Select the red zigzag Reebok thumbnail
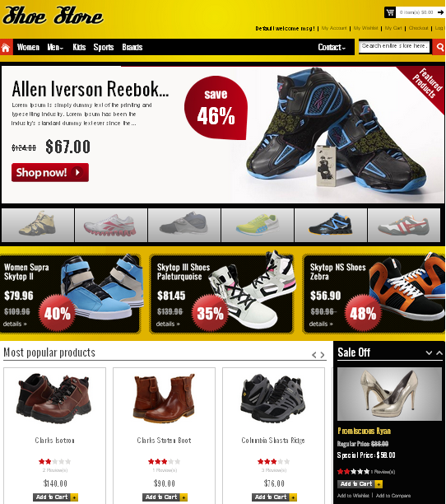The image size is (446, 504). [x=111, y=225]
